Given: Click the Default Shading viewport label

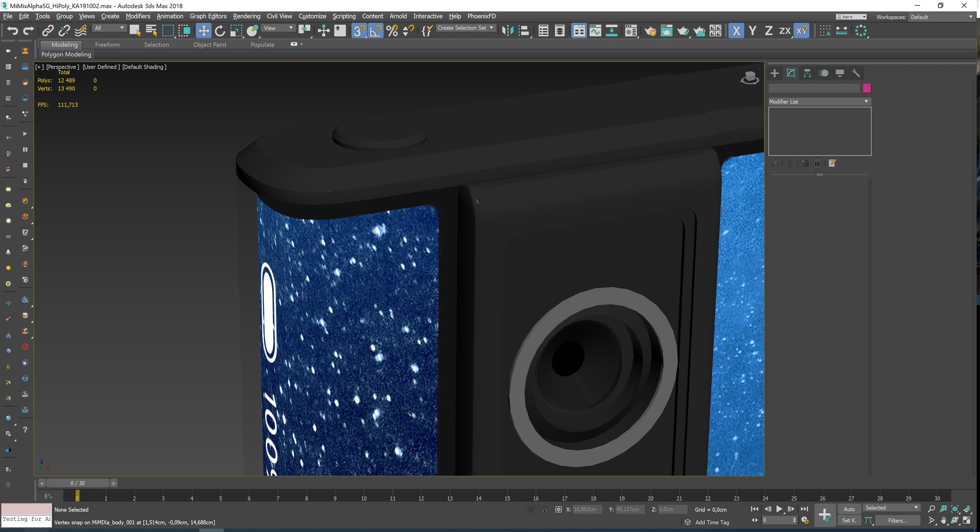Looking at the screenshot, I should (x=144, y=67).
